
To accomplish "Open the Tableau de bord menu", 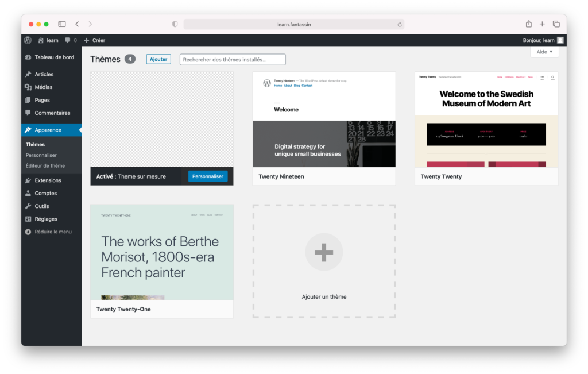I will point(51,57).
